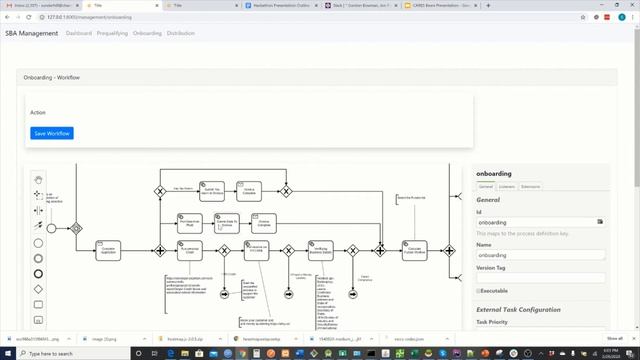Image resolution: width=640 pixels, height=360 pixels.
Task: Select the lasso tool in the palette
Action: (x=38, y=195)
